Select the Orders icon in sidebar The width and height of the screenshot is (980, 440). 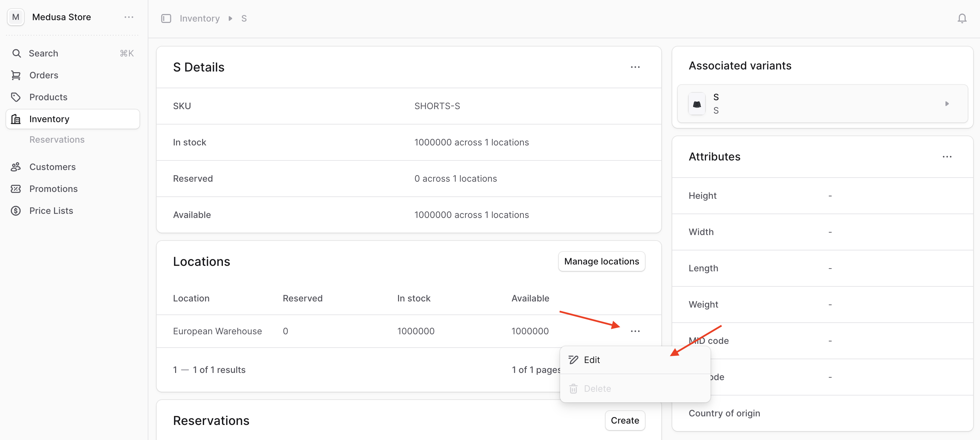pyautogui.click(x=16, y=75)
